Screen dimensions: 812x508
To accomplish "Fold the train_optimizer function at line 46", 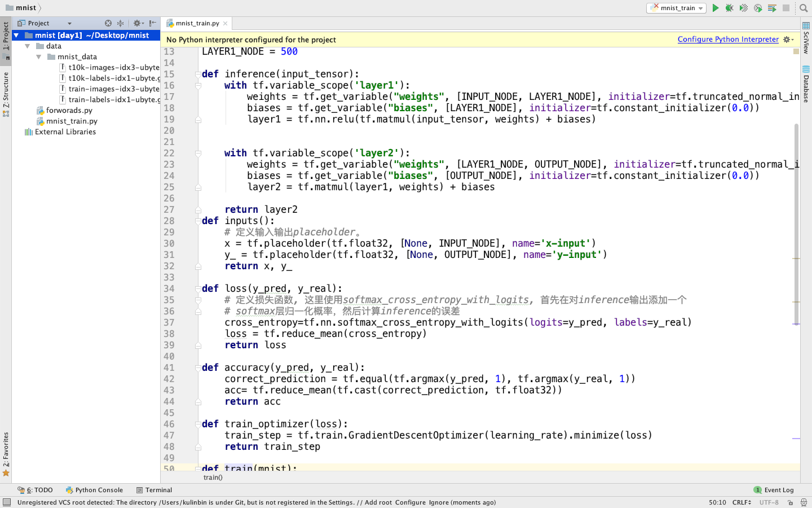I will click(198, 424).
